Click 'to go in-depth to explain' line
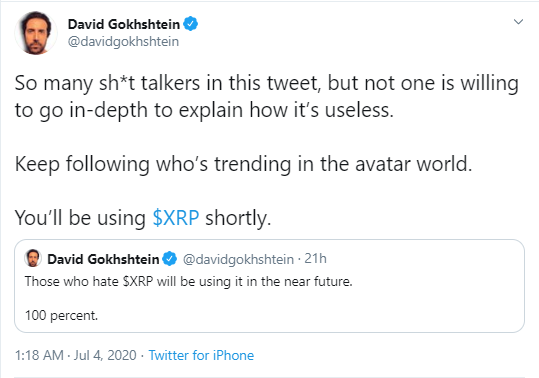 tap(204, 111)
